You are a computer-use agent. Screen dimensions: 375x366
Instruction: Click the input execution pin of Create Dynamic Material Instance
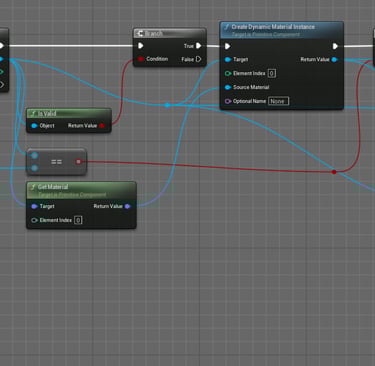227,46
